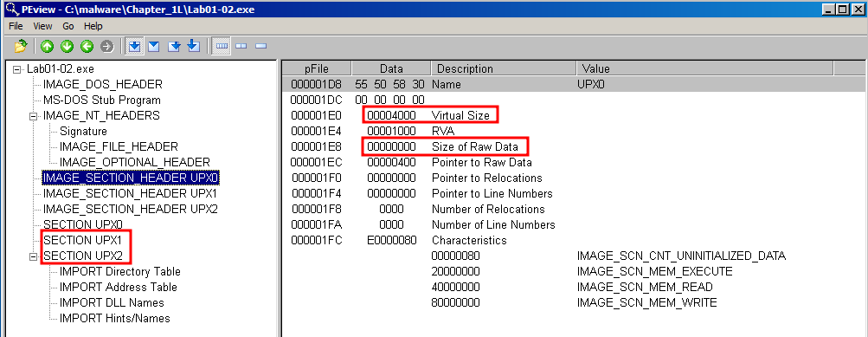This screenshot has height=337, width=868.
Task: Click the Pointer to Raw Data cell
Action: [482, 162]
